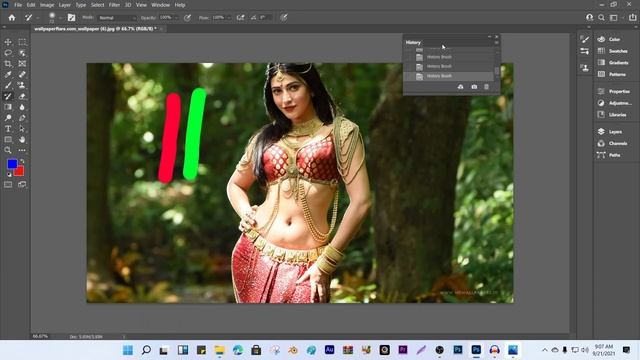Toggle pressure for size
Viewport: 640px width, 360px height.
coord(284,18)
